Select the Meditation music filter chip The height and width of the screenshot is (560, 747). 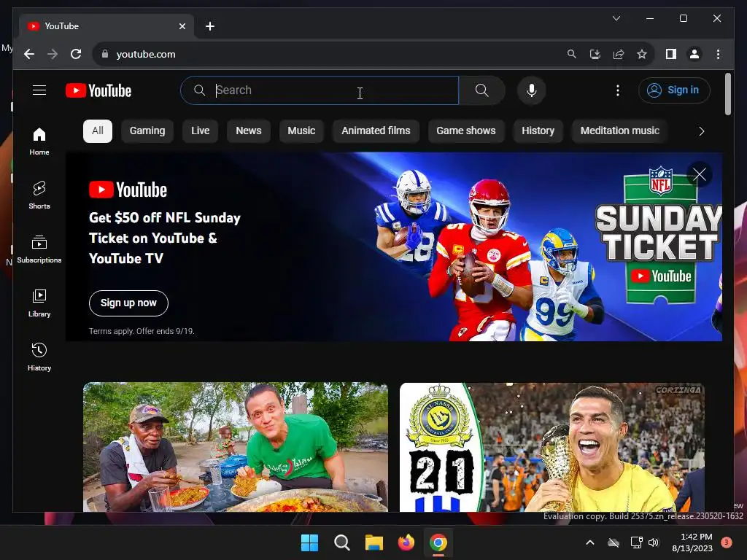click(620, 131)
